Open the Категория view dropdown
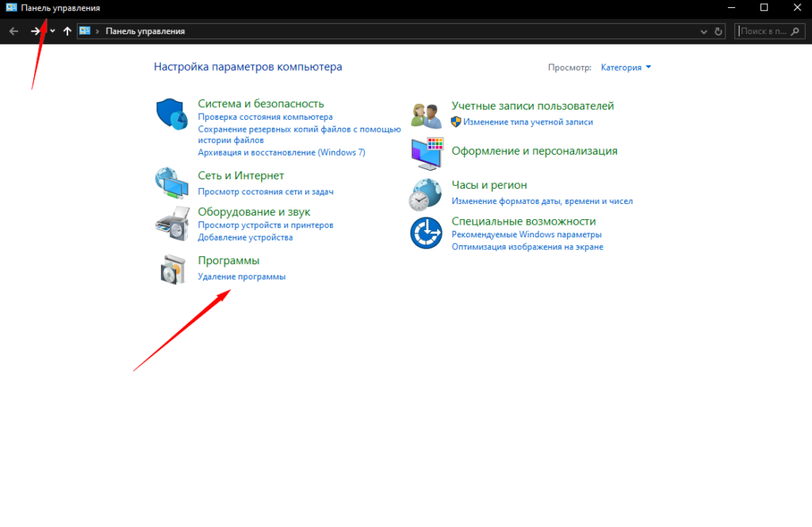This screenshot has height=527, width=812. pyautogui.click(x=626, y=67)
